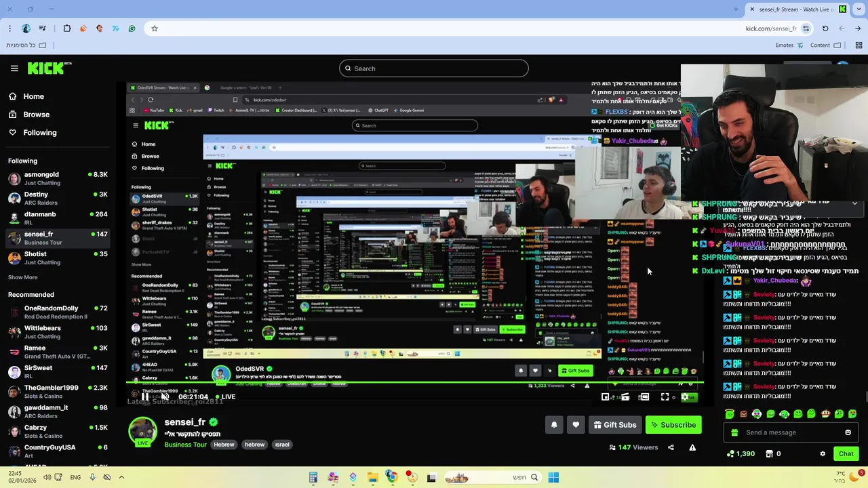Open Ramee recommended channel
868x488 pixels.
click(x=58, y=352)
